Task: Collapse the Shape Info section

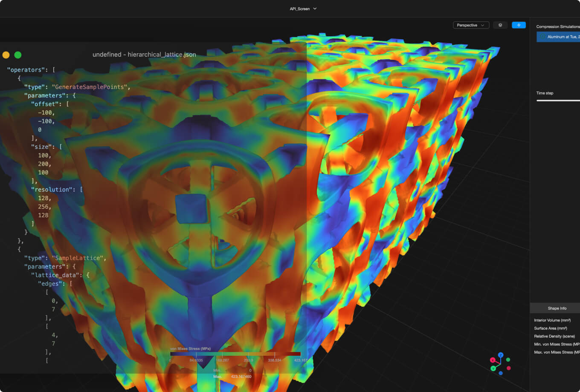Action: [557, 308]
